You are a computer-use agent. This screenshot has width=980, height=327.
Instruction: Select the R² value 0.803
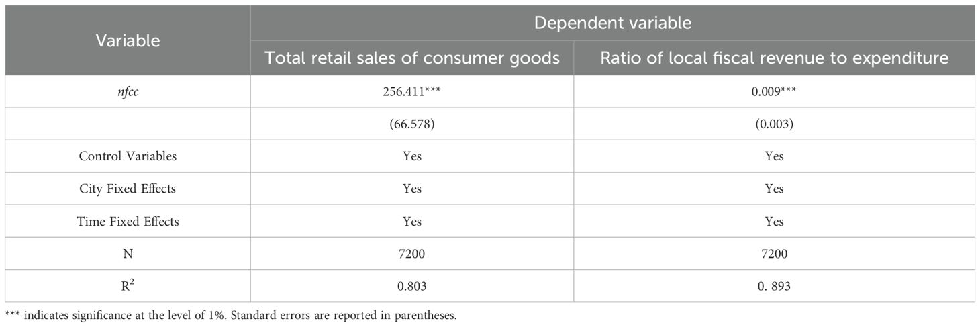click(412, 286)
